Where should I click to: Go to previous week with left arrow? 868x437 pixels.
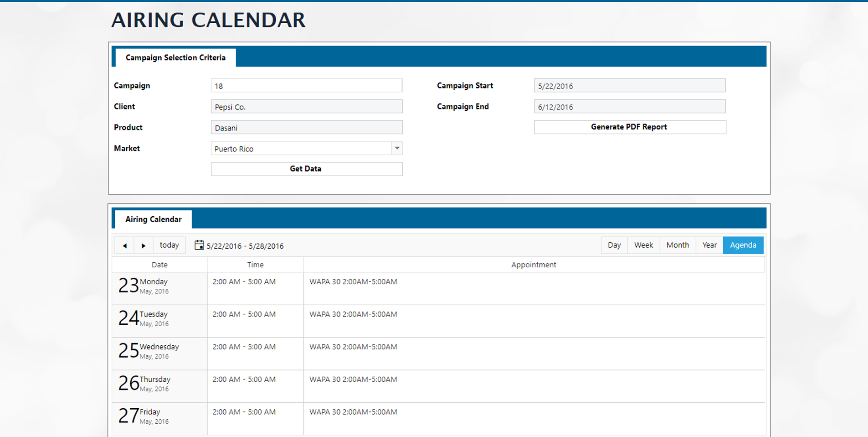pyautogui.click(x=124, y=245)
